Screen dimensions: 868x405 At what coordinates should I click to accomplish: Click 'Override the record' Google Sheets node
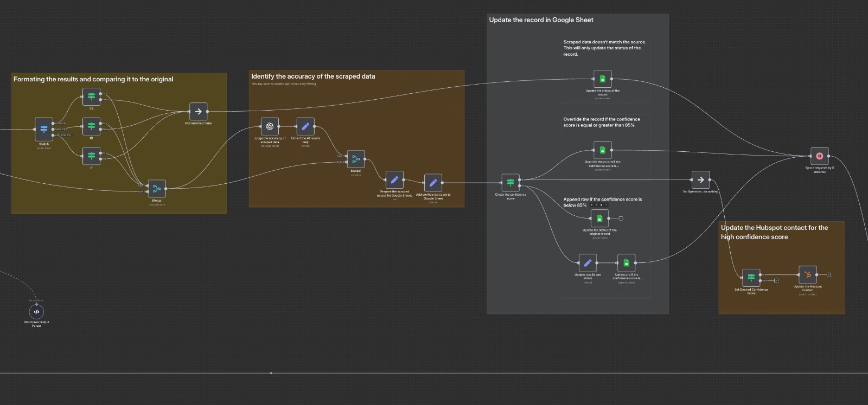[602, 150]
